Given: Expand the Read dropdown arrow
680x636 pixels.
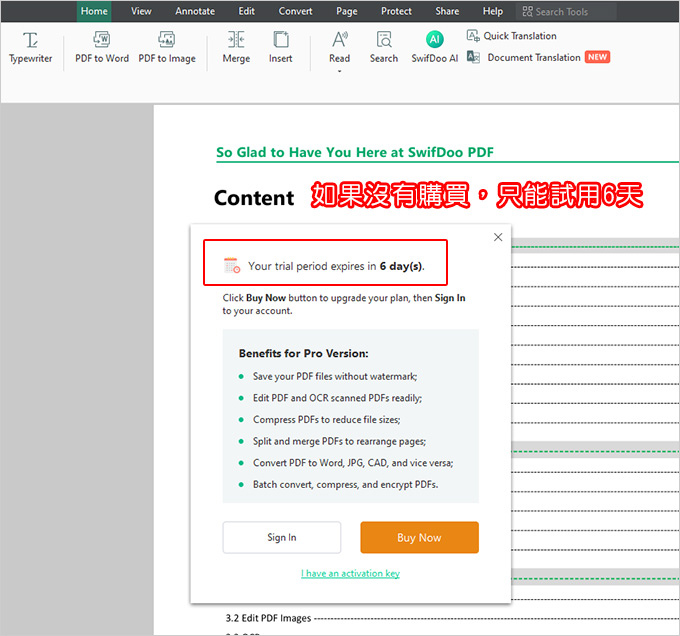Looking at the screenshot, I should click(340, 71).
